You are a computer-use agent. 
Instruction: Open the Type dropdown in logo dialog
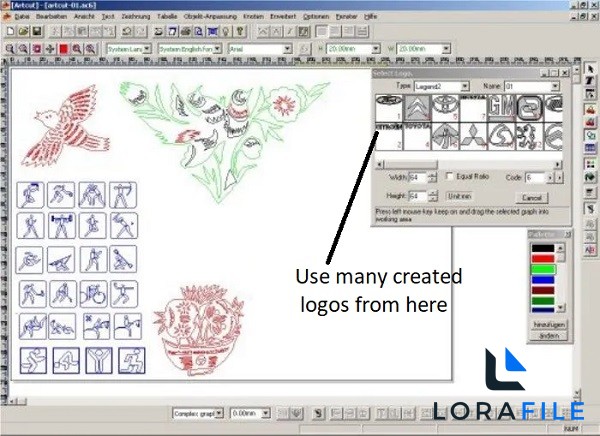(465, 87)
